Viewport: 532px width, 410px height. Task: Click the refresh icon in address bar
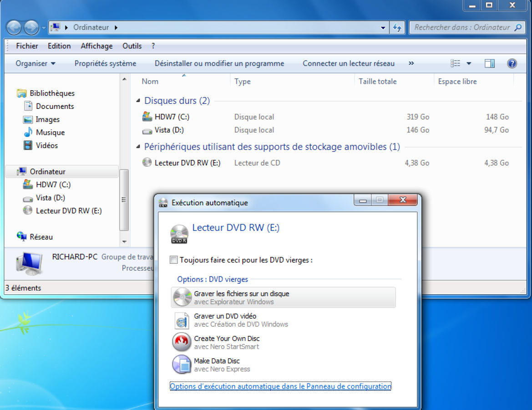tap(397, 27)
